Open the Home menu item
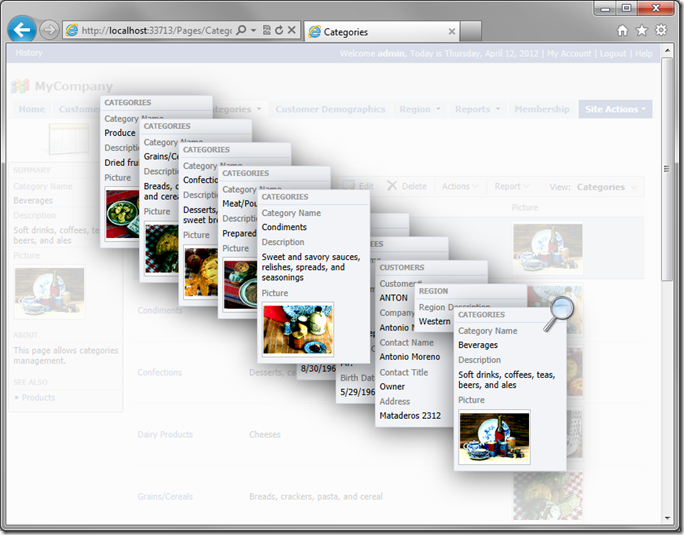Image resolution: width=684 pixels, height=535 pixels. point(31,109)
